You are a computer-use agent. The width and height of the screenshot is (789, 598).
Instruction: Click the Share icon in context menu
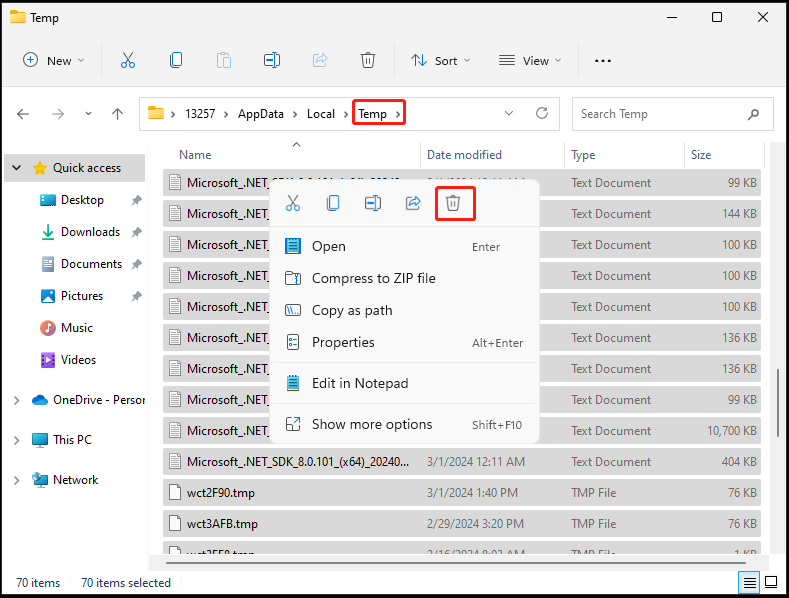(x=413, y=203)
